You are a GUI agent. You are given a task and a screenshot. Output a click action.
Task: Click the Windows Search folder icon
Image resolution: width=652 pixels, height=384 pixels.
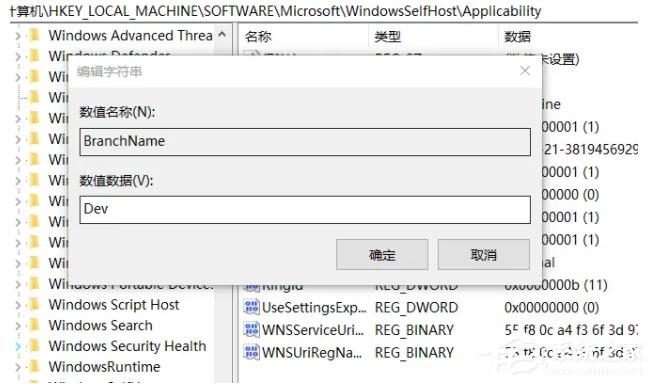[35, 325]
